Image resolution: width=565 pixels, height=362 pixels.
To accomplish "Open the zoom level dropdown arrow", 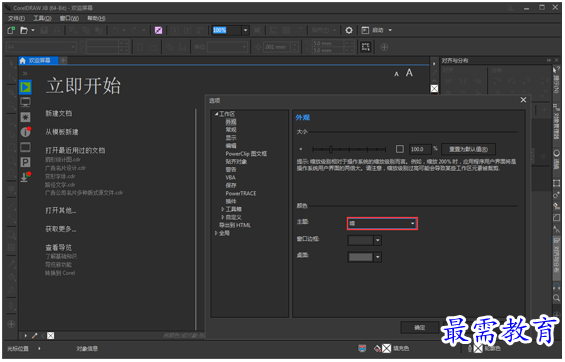I will point(245,30).
